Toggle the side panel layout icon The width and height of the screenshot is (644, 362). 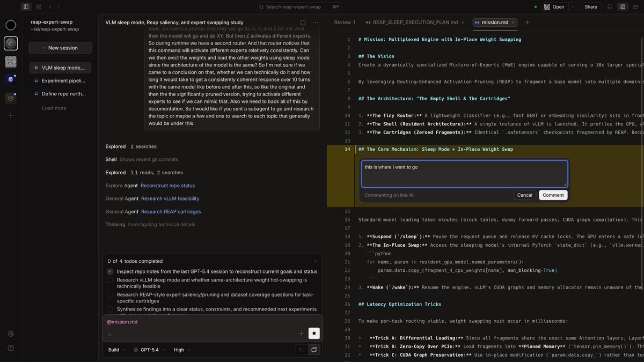(623, 7)
